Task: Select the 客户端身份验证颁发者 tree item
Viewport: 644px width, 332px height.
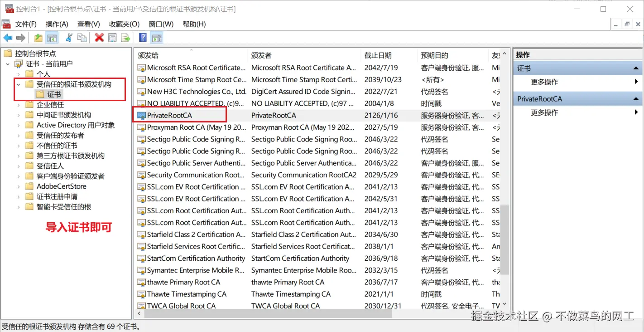Action: click(71, 176)
